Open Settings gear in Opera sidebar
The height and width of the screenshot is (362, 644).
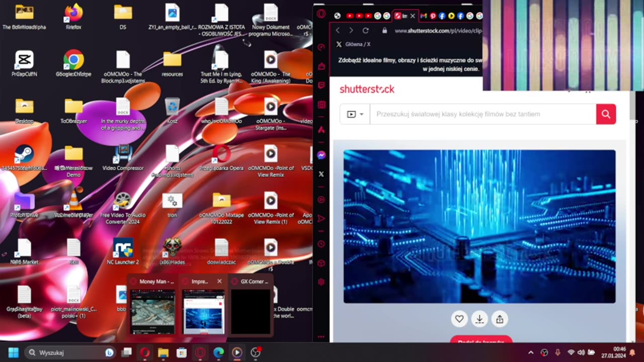click(321, 282)
